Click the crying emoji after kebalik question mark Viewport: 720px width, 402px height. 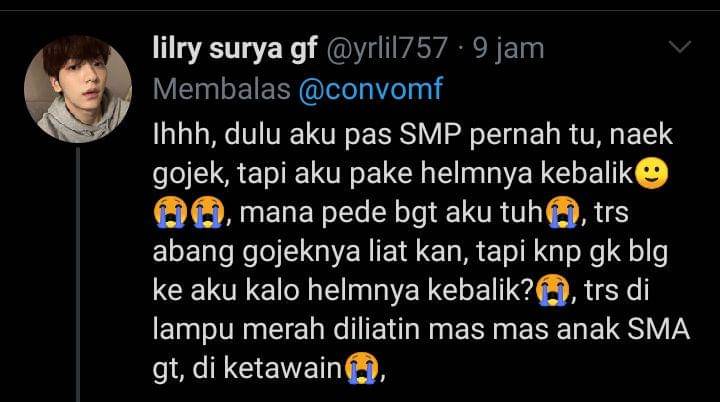pyautogui.click(x=552, y=290)
